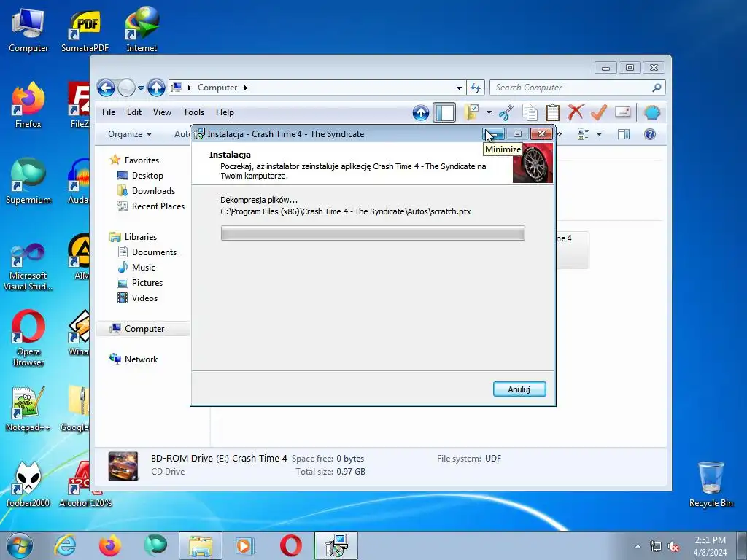747x560 pixels.
Task: Switch to the installer taskbar button
Action: (x=336, y=545)
